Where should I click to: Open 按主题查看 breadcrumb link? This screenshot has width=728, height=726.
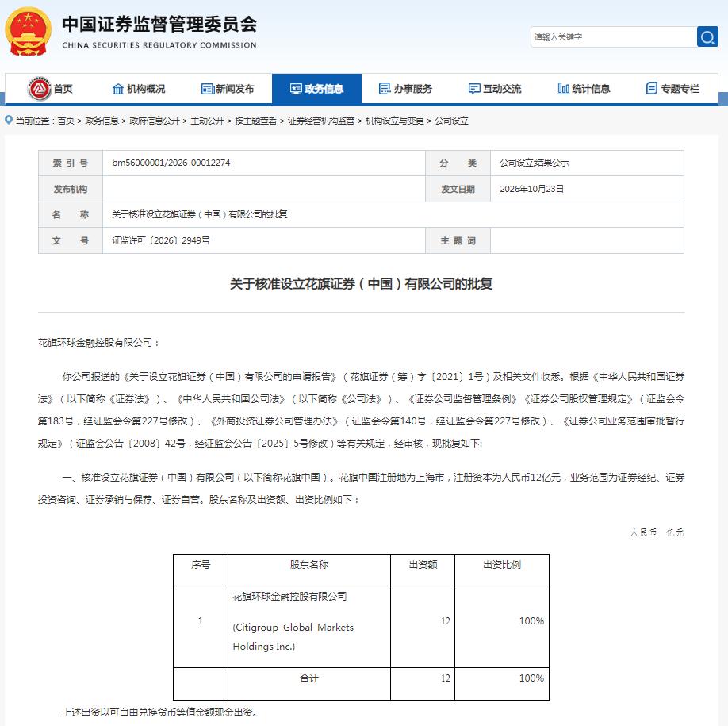256,121
